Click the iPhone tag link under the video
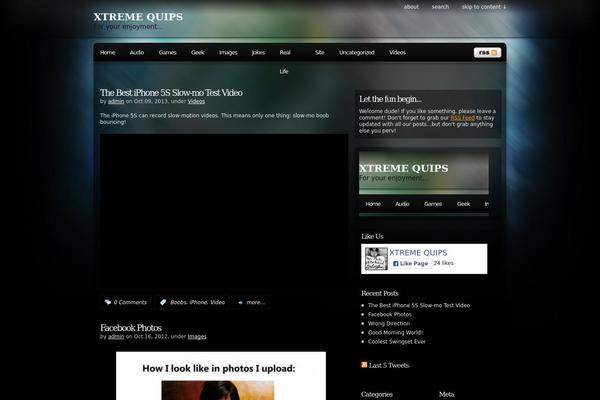Image resolution: width=600 pixels, height=400 pixels. [x=198, y=302]
